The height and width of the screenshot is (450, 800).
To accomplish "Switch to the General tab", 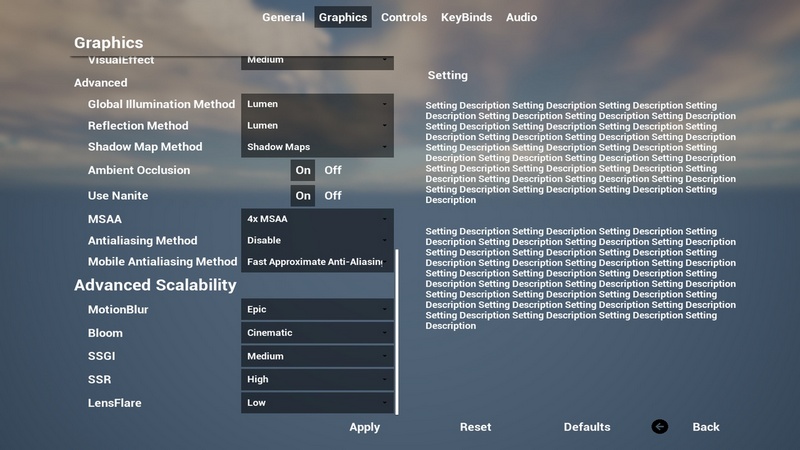I will pos(283,17).
